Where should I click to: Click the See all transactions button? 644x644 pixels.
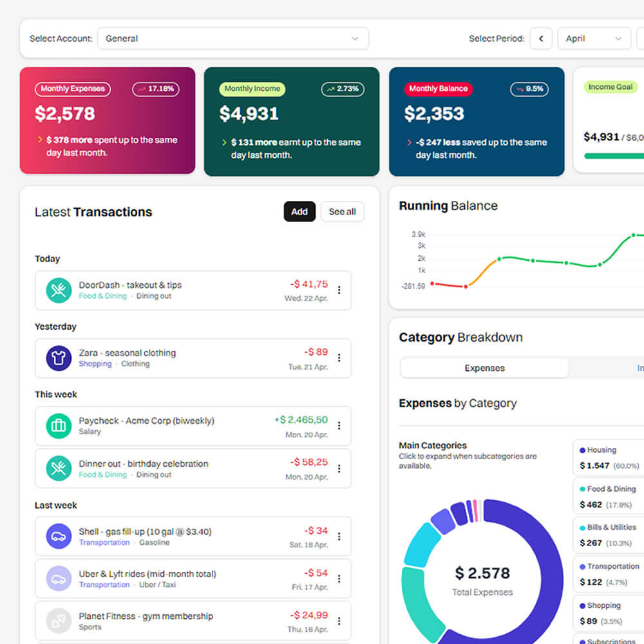342,212
